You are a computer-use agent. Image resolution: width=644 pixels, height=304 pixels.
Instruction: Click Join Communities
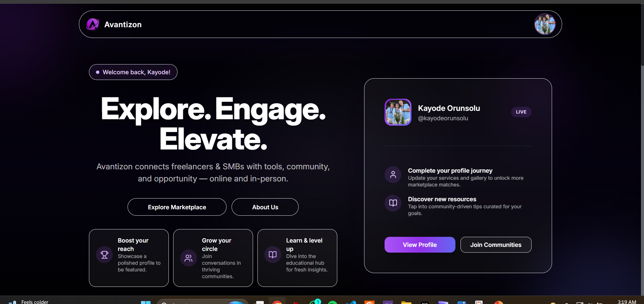coord(496,245)
